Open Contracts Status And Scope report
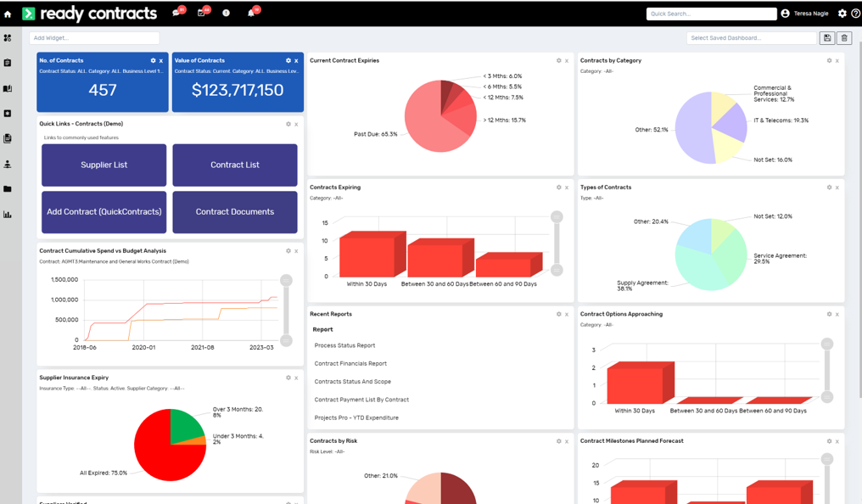The image size is (862, 504). click(x=353, y=382)
